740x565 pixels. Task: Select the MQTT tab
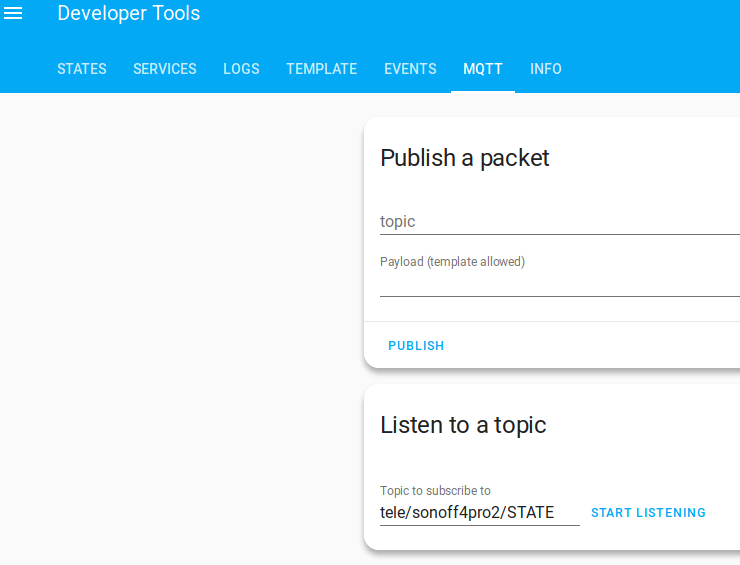pos(483,69)
